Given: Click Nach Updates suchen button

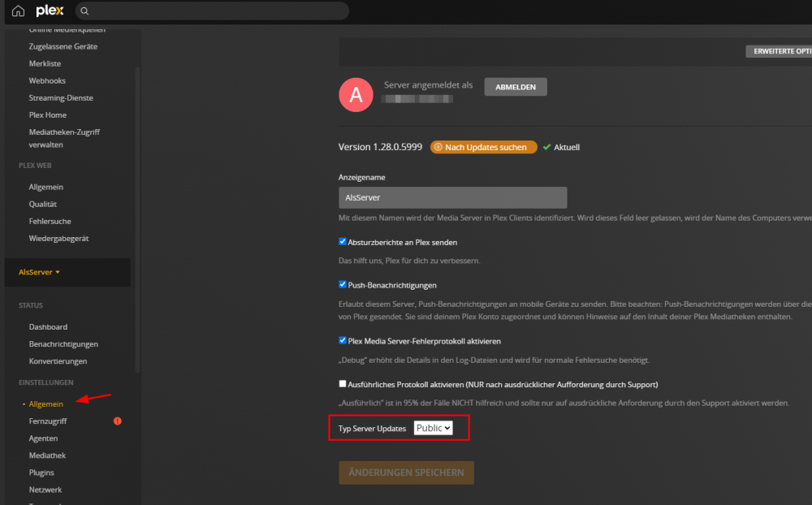Looking at the screenshot, I should click(483, 147).
